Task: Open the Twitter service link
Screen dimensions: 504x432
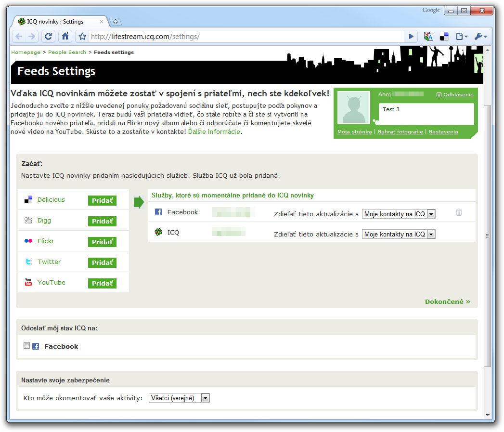Action: pyautogui.click(x=49, y=262)
